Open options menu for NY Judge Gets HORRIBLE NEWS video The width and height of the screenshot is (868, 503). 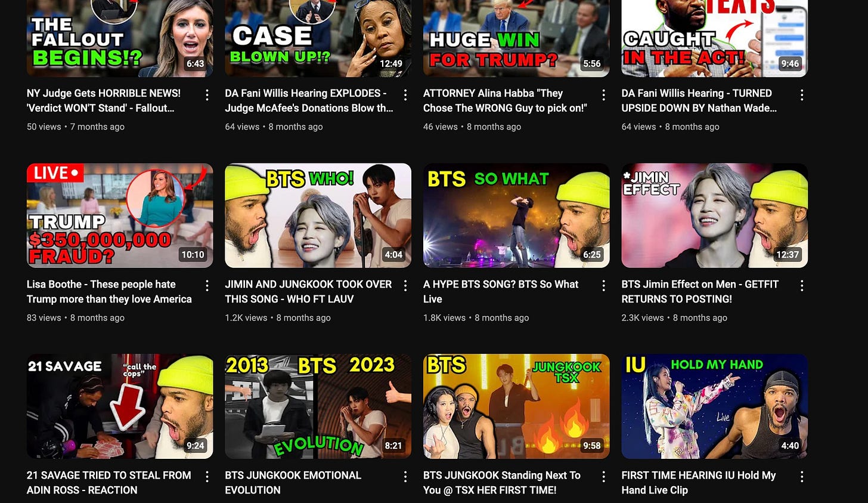[207, 95]
